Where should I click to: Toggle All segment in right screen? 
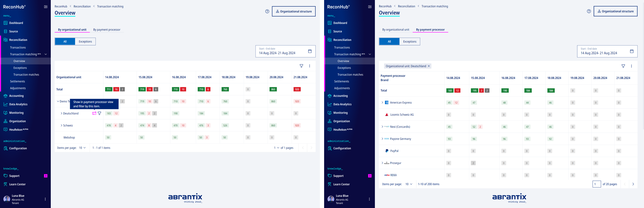(389, 42)
